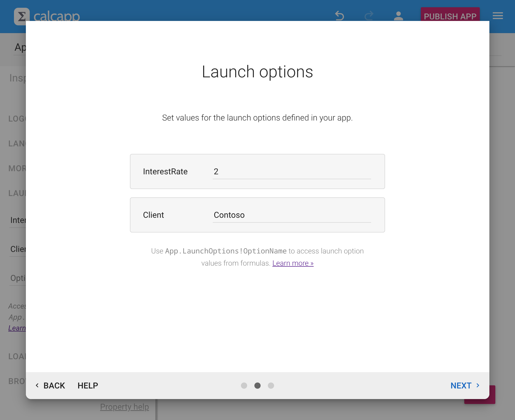
Task: Select the third page indicator dot
Action: point(271,385)
